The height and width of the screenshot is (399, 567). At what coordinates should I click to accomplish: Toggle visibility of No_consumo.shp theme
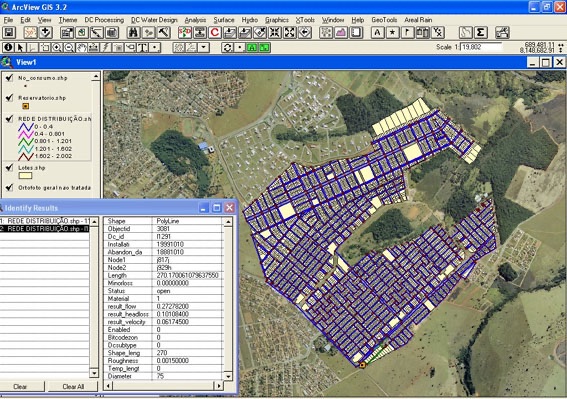(x=9, y=78)
